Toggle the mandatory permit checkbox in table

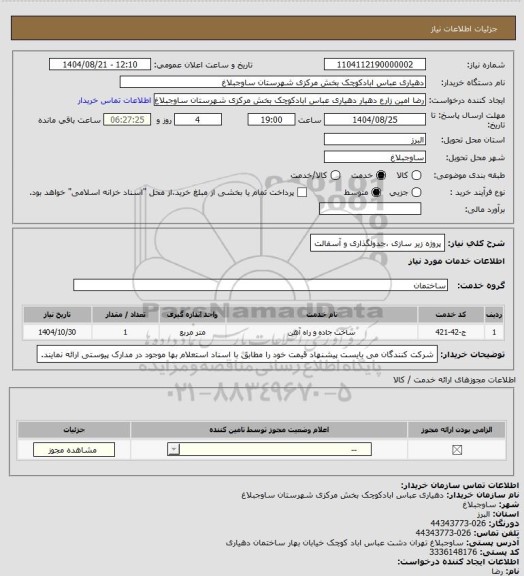pos(457,450)
